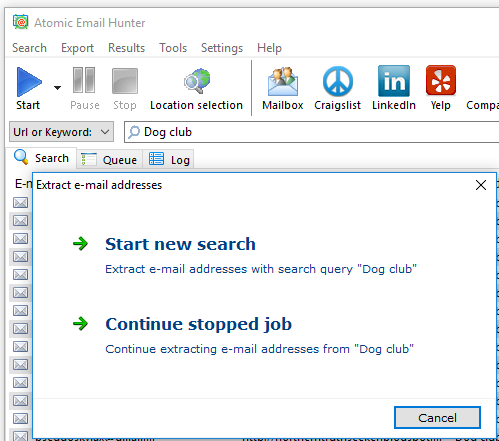Click the Pause toolbar icon
The height and width of the screenshot is (441, 499).
point(84,80)
